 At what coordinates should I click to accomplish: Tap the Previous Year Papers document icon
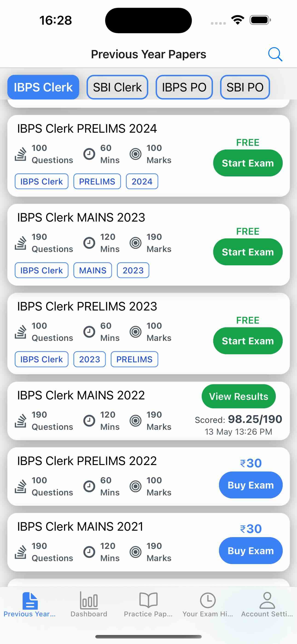tap(30, 600)
